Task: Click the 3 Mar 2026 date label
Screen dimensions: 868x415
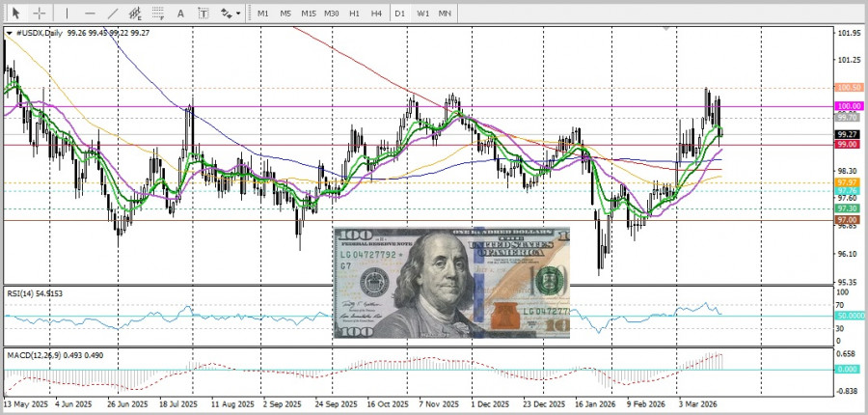Action: click(700, 404)
